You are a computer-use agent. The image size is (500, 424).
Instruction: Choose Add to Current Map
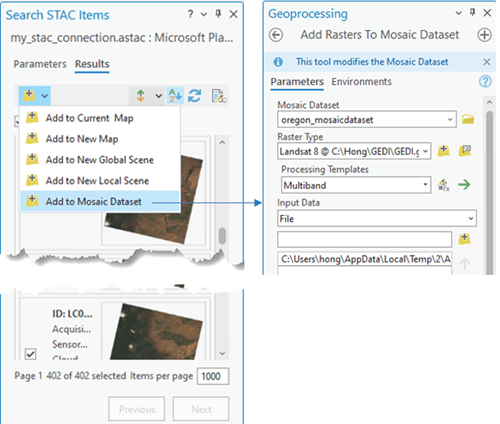(100, 118)
